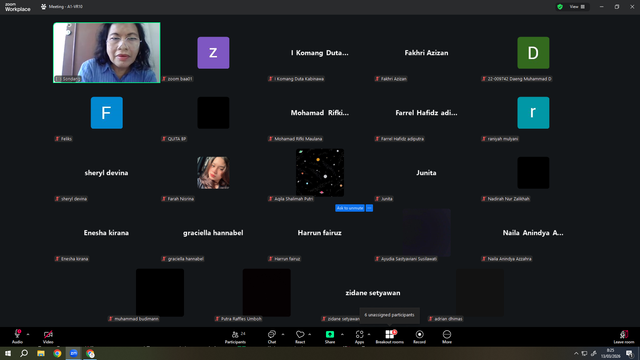Click large name 'Naila Anindya A...'
Image resolution: width=640 pixels, height=360 pixels.
click(533, 233)
